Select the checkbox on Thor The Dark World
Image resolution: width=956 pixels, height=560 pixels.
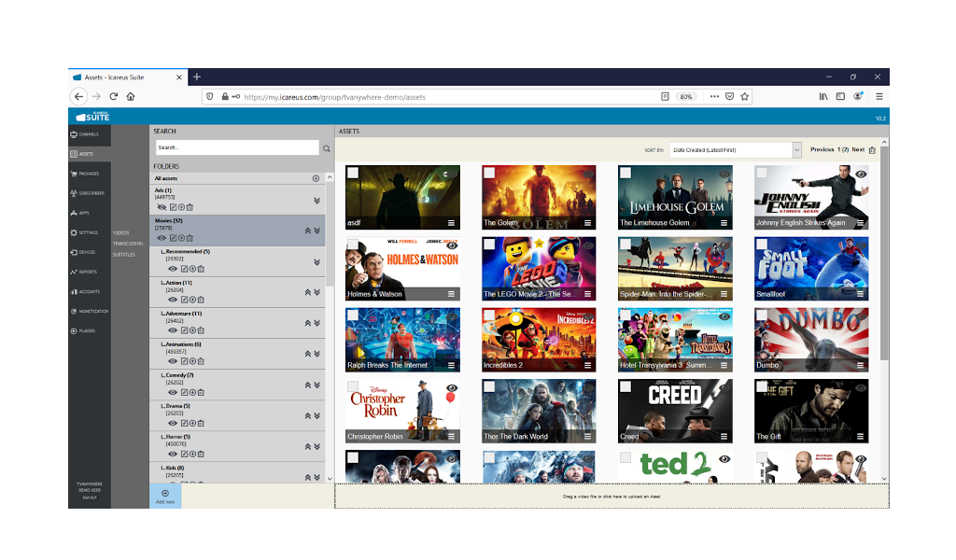[489, 386]
